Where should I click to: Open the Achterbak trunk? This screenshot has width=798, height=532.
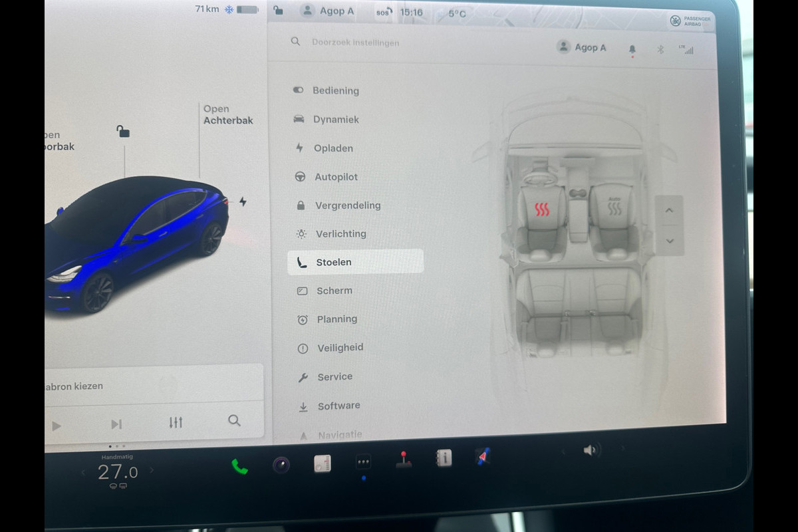[x=227, y=115]
